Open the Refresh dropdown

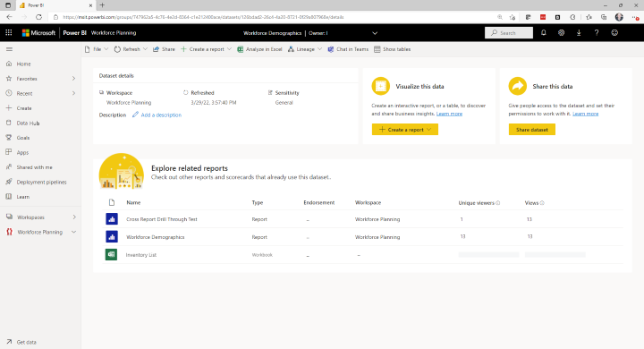[x=146, y=49]
